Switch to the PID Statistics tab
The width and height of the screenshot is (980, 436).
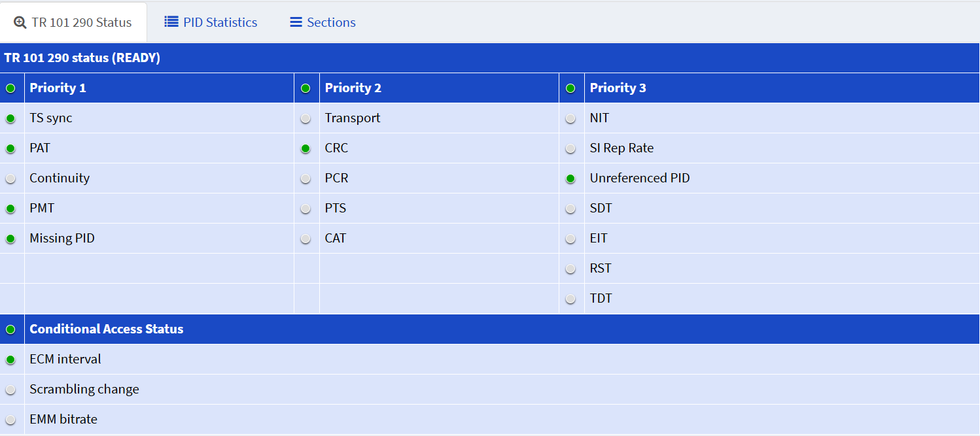[211, 22]
